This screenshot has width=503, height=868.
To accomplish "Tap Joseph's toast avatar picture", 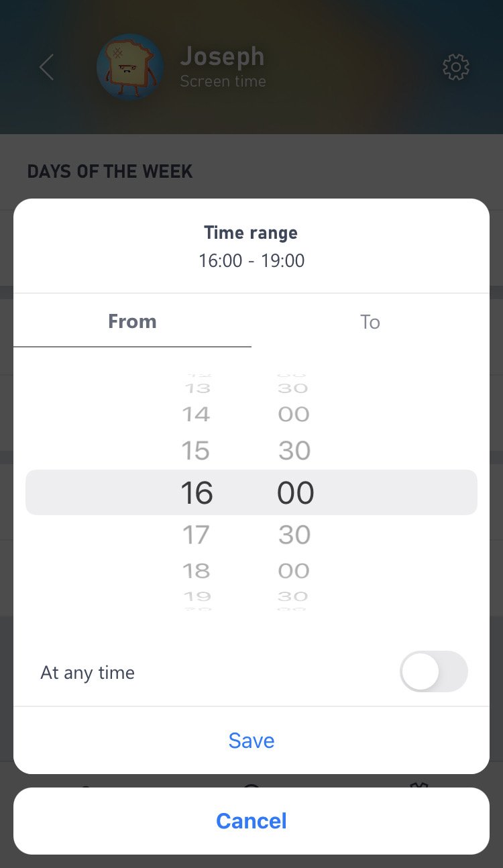I will click(x=130, y=67).
